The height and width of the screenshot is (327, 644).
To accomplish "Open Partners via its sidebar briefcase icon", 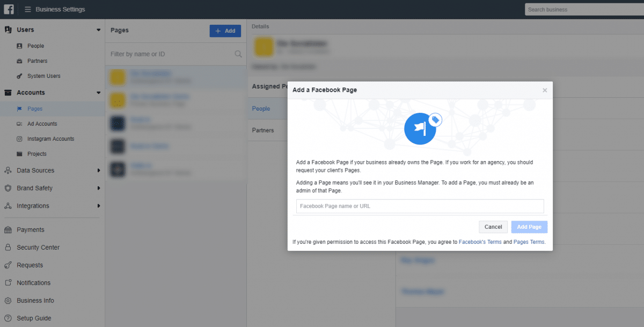I will click(20, 61).
